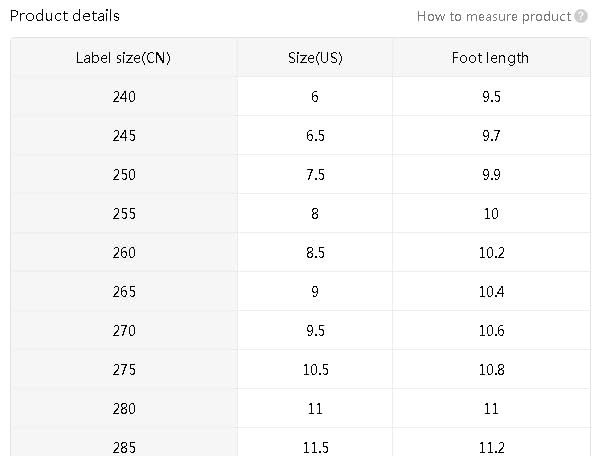Screen dimensions: 602x472
Task: Click label size 280 cell
Action: tap(124, 408)
